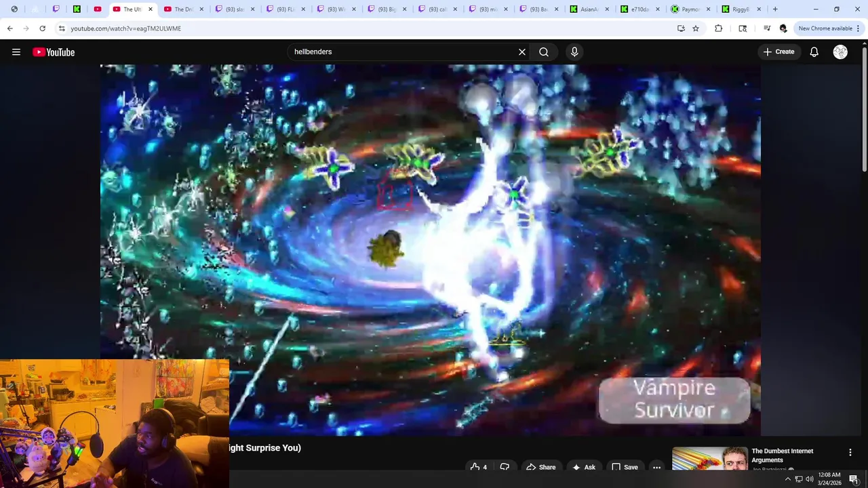Open YouTube notifications bell
Screen dimensions: 868x488
pyautogui.click(x=814, y=52)
